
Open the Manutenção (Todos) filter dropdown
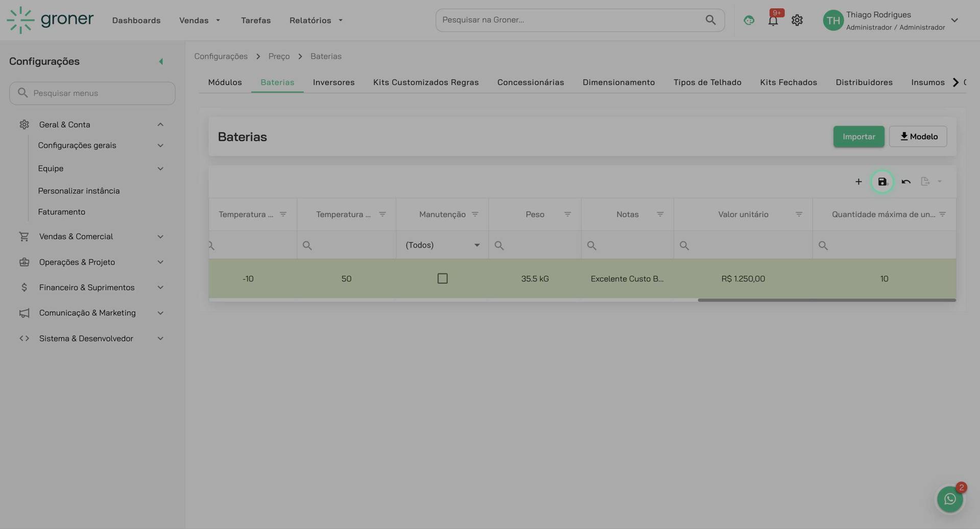(442, 245)
